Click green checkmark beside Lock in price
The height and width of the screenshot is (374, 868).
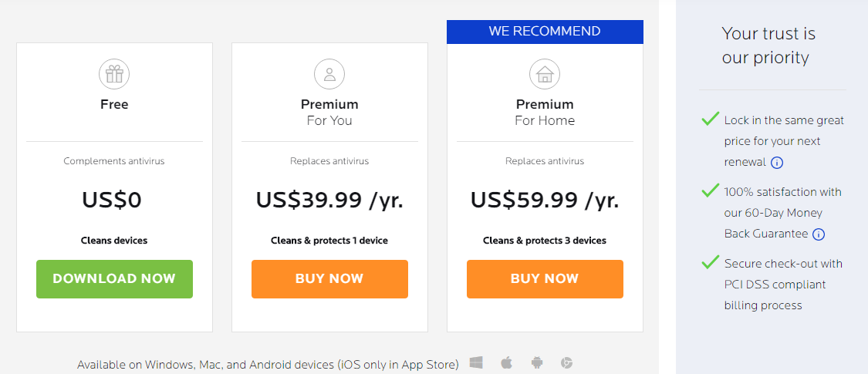pyautogui.click(x=710, y=119)
